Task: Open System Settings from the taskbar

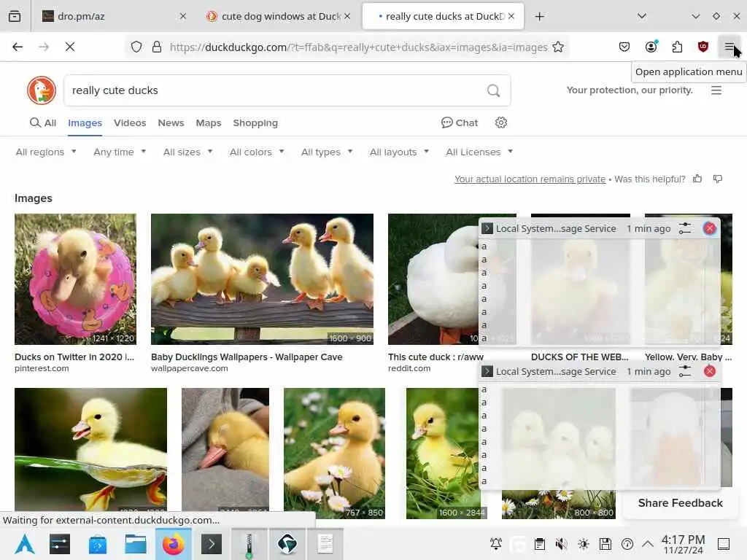Action: coord(60,544)
